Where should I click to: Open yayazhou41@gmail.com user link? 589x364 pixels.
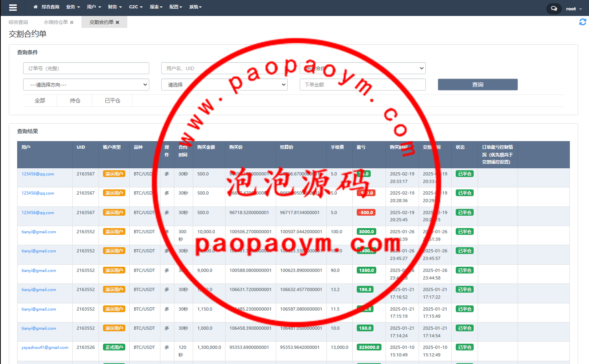point(45,347)
